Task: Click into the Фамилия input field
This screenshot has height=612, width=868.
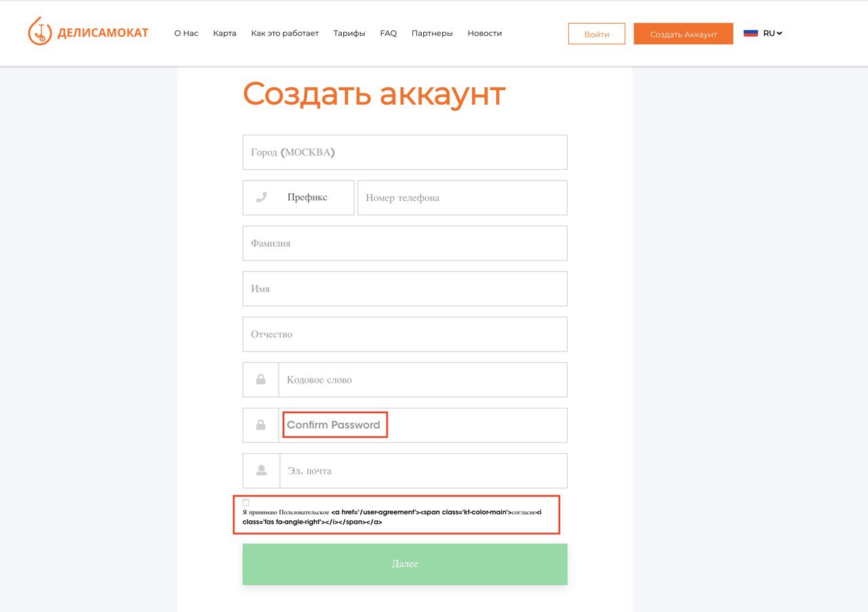Action: [x=404, y=243]
